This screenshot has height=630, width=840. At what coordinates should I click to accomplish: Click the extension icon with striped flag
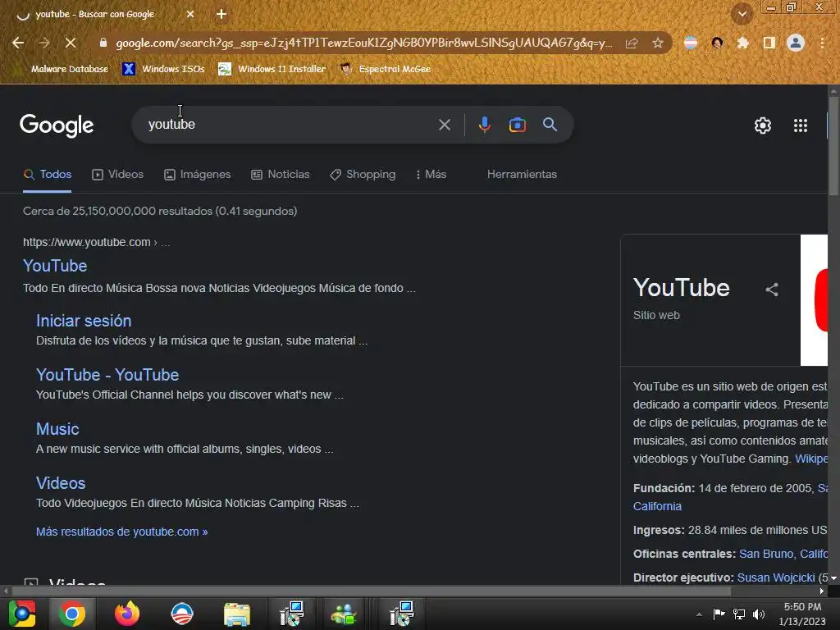click(x=691, y=43)
